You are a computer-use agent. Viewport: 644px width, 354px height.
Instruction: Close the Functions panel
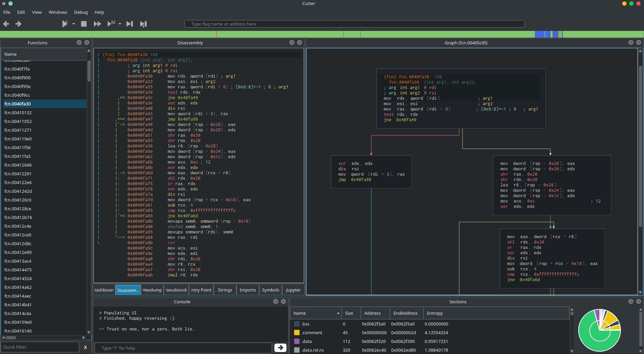(87, 42)
